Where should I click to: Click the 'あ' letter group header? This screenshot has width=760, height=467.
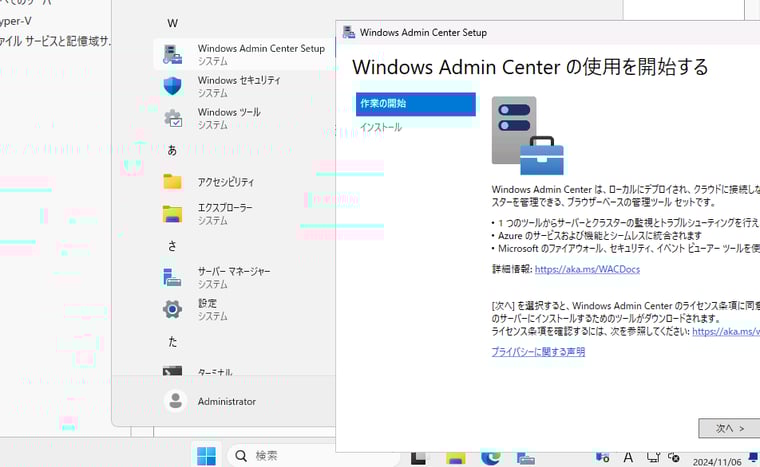click(172, 150)
